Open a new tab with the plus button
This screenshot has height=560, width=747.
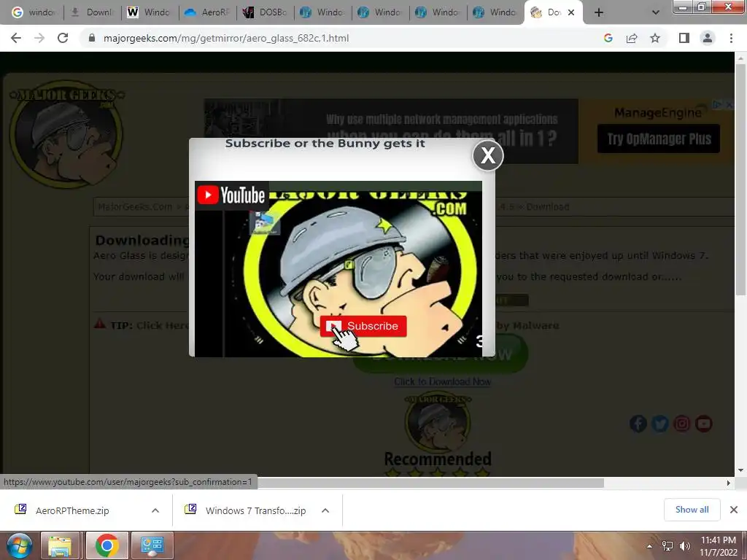pyautogui.click(x=599, y=13)
